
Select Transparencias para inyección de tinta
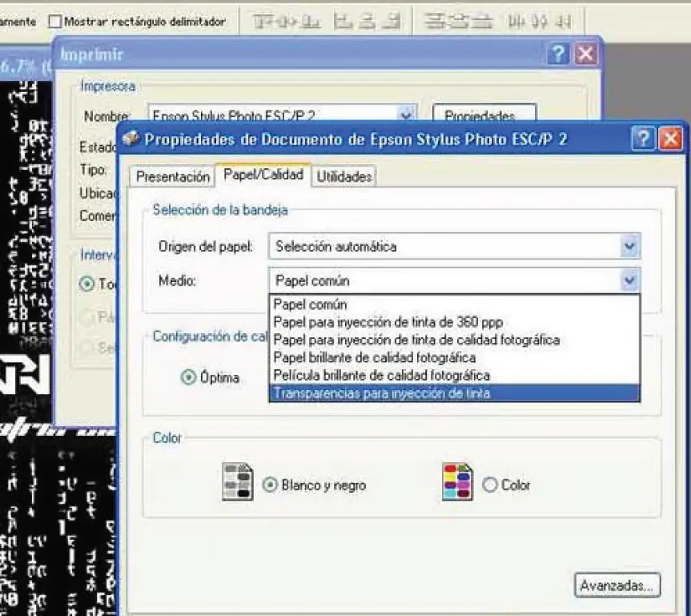tap(454, 393)
